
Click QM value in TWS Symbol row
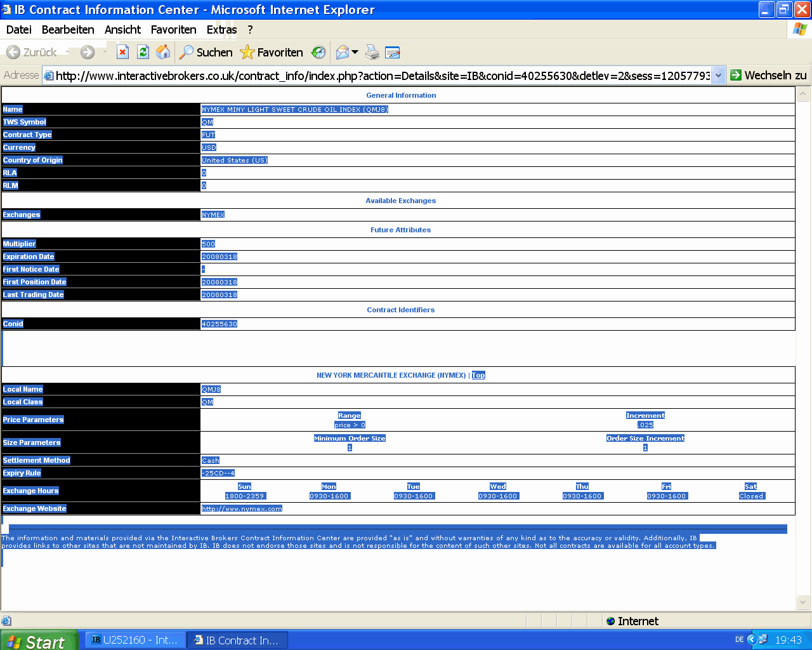coord(207,122)
